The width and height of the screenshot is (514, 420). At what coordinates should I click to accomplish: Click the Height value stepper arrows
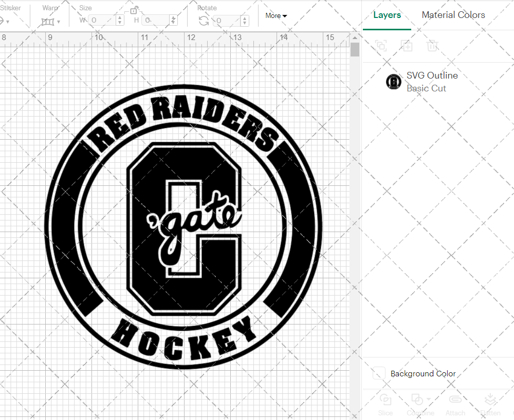[174, 21]
